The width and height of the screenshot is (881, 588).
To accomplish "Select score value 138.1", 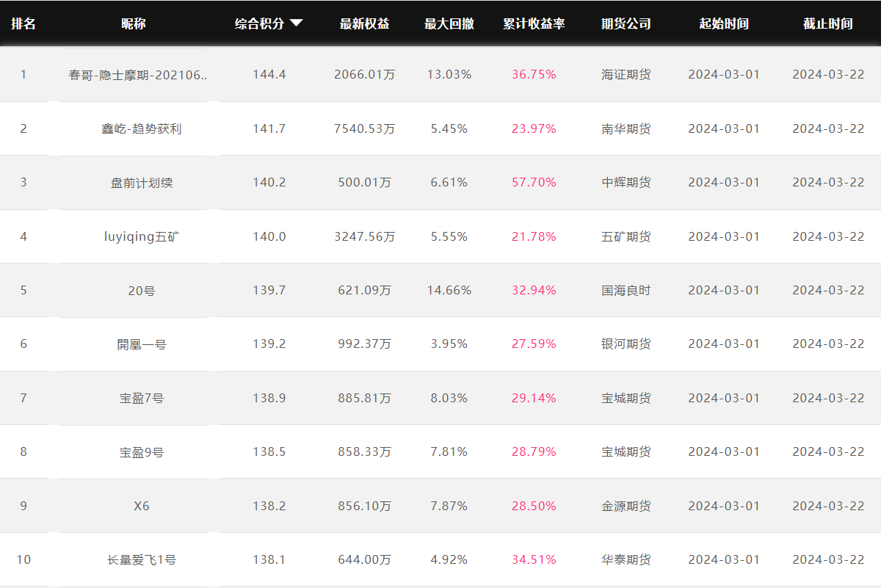I will (269, 559).
